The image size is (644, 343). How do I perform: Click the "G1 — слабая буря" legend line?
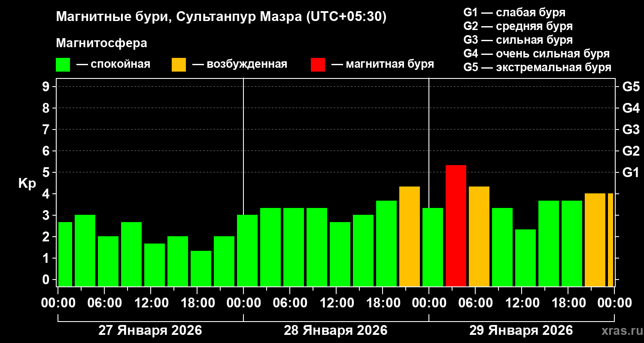click(514, 12)
